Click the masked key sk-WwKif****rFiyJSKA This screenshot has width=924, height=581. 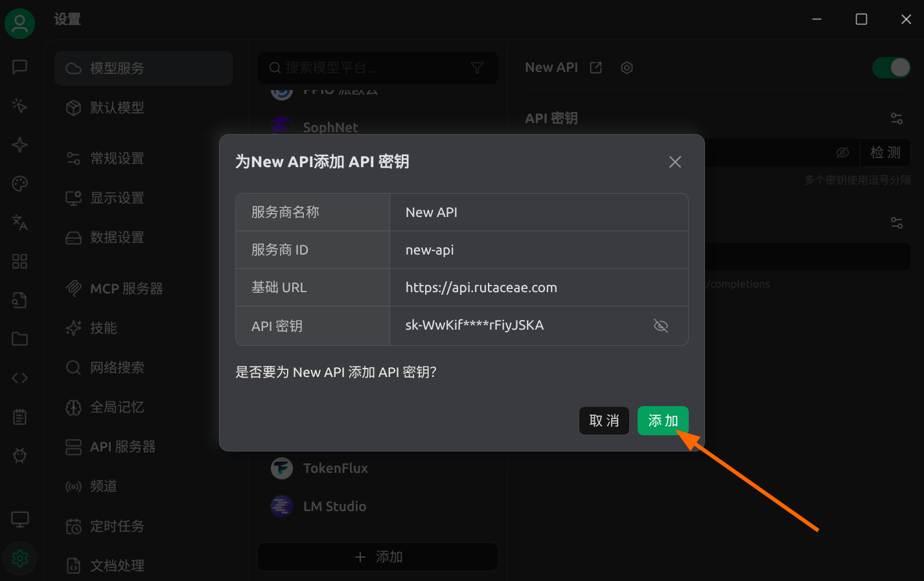[x=474, y=325]
